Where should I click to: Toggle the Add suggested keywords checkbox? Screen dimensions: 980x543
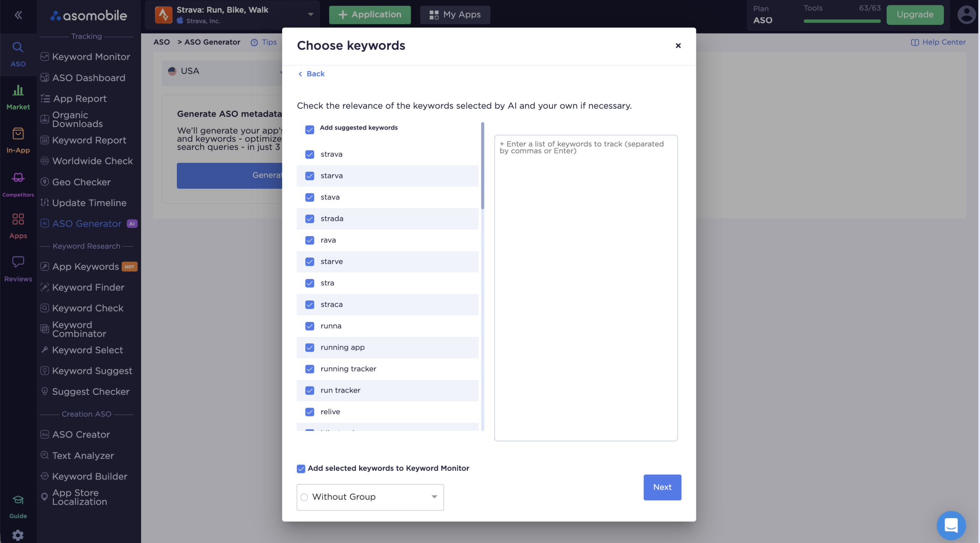point(310,130)
